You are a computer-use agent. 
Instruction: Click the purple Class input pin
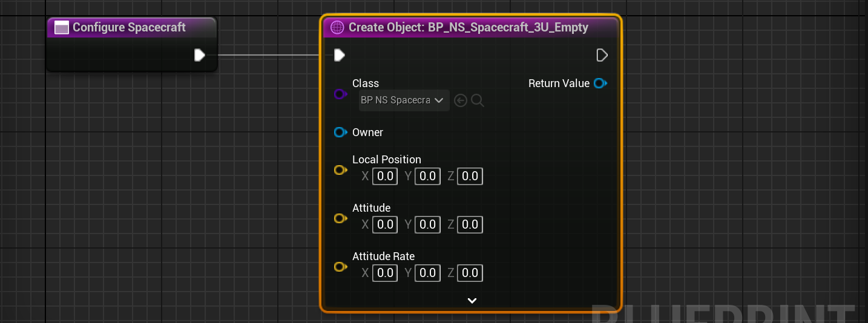(340, 94)
